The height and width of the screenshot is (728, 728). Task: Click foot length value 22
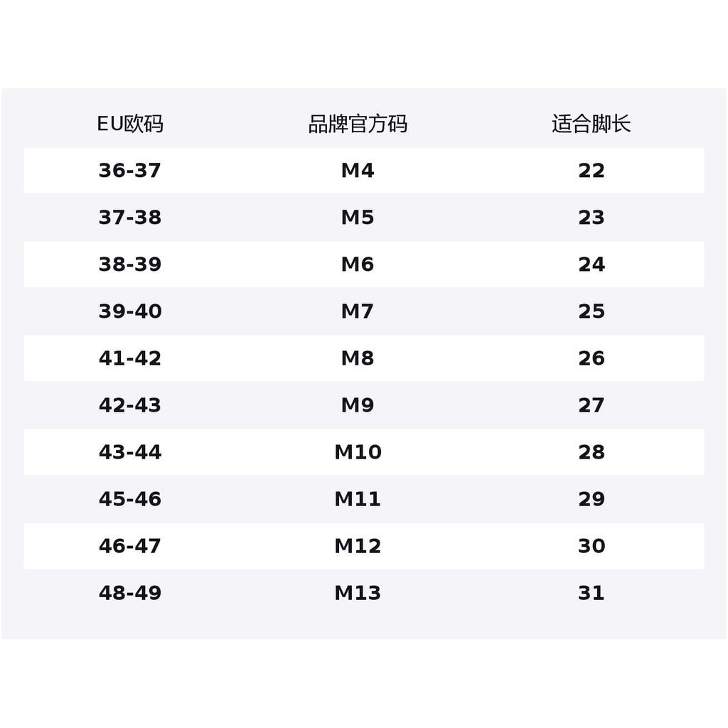tap(591, 171)
